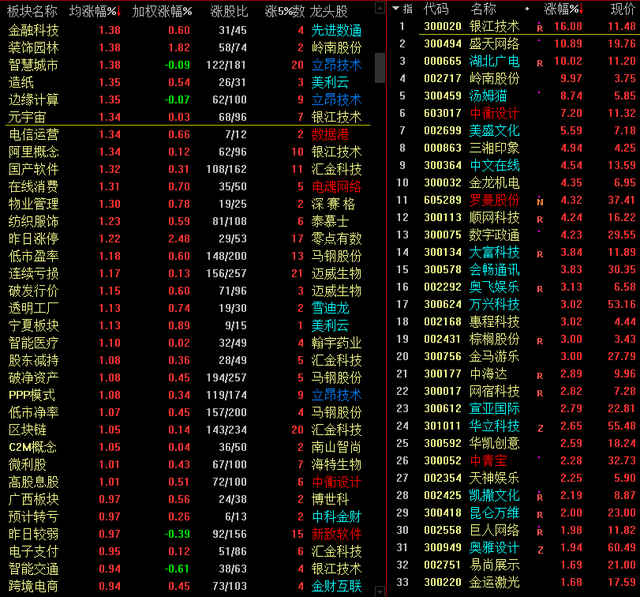Sort stocks by 涨幅% column header
The width and height of the screenshot is (640, 597).
click(564, 9)
